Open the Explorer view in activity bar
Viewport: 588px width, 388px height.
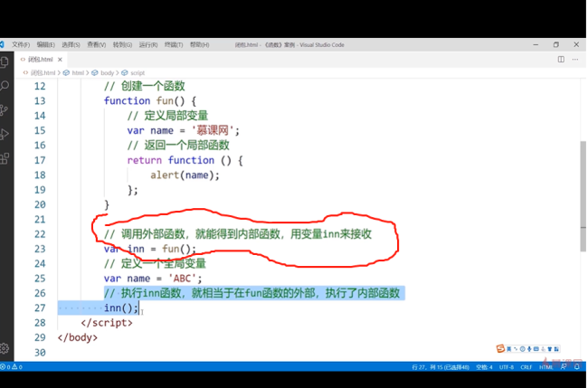pos(5,62)
